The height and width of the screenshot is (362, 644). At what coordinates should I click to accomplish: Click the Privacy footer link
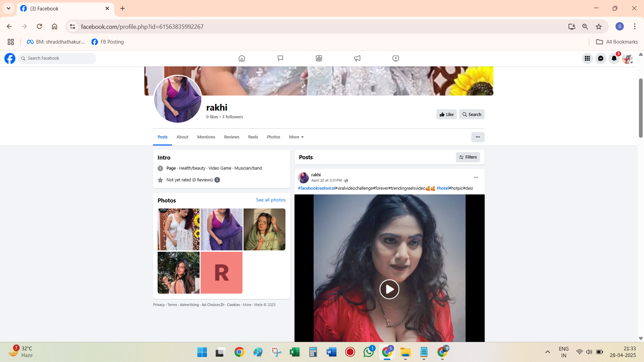159,305
